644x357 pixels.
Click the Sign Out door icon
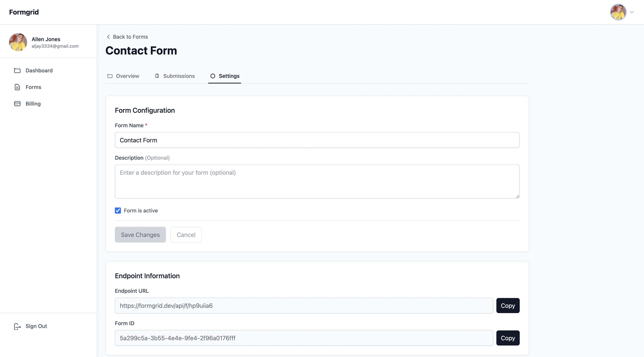17,326
